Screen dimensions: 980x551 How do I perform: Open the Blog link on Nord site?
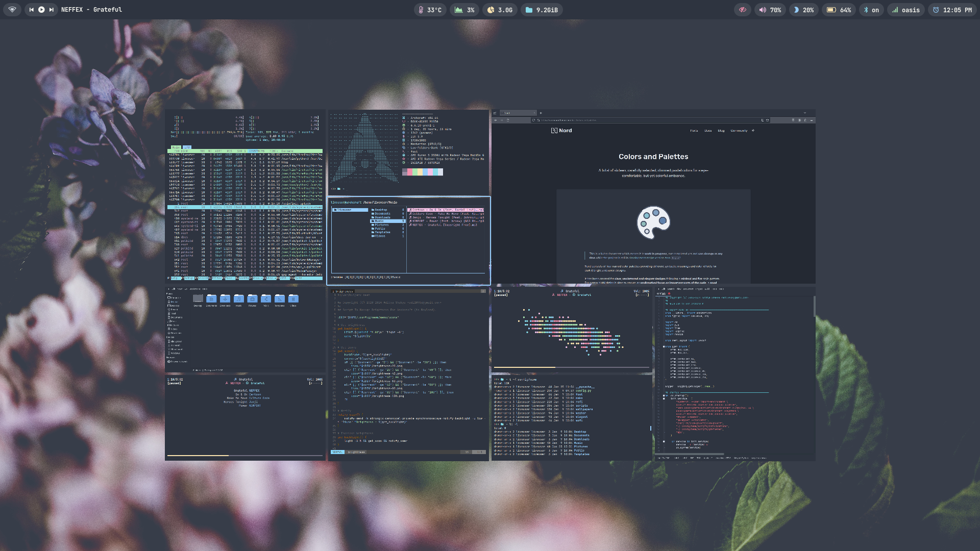[x=721, y=131]
